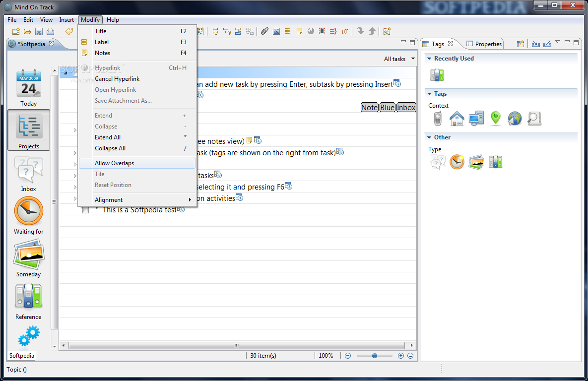Select Extend All in the menu
The image size is (588, 381).
(137, 137)
